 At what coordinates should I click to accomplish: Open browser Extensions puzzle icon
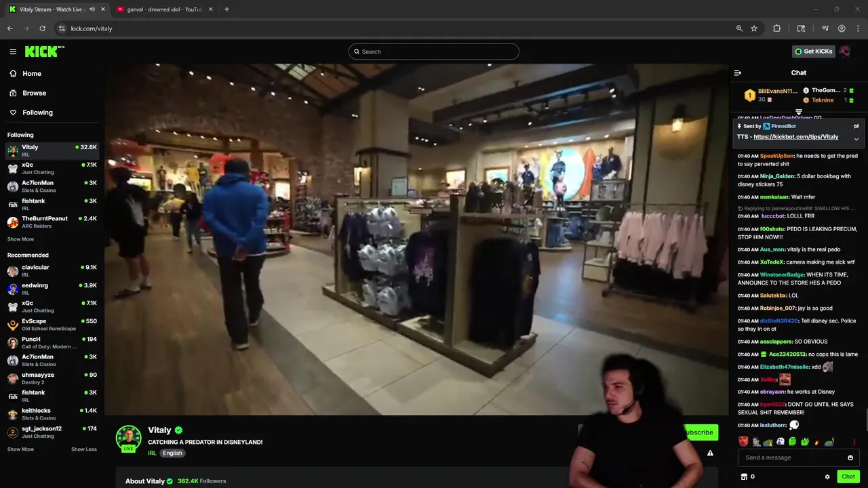coord(777,28)
